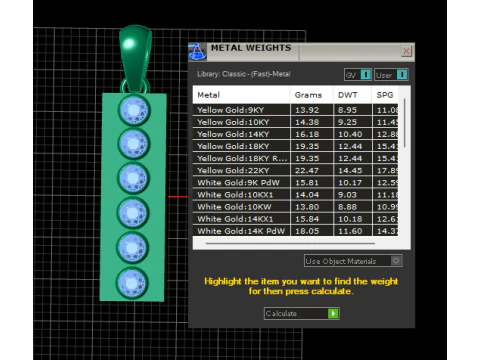480x360 pixels.
Task: Sort by the Metal column header
Action: (241, 95)
